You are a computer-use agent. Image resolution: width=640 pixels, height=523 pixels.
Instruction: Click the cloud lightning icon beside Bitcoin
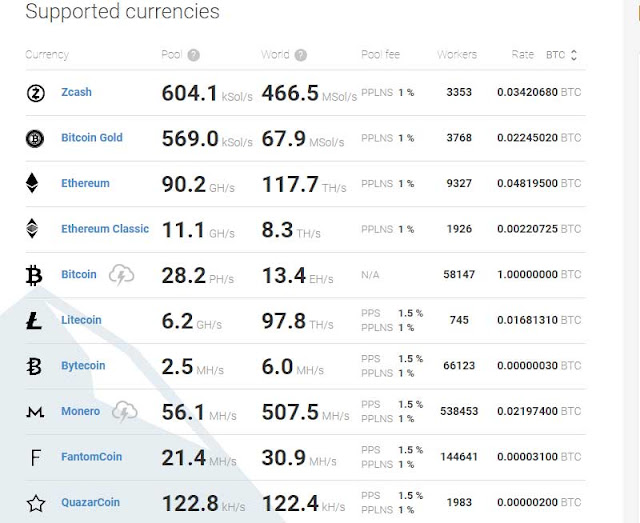tap(122, 275)
